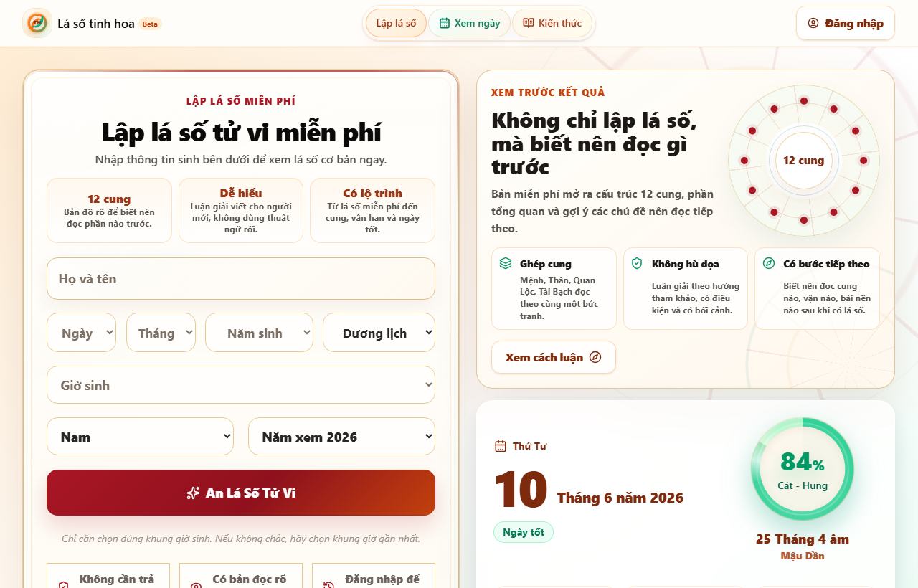The width and height of the screenshot is (918, 588).
Task: Click the user icon in Đăng nhập button
Action: (813, 23)
